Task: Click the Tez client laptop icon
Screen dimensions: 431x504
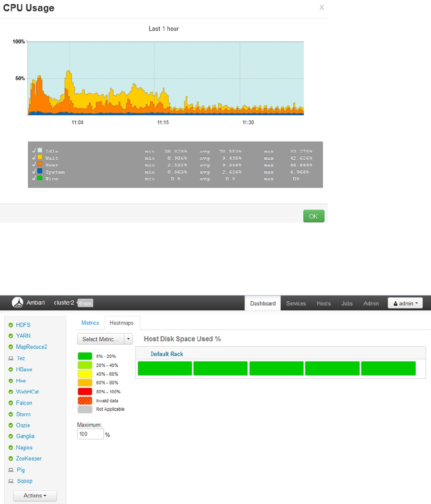Action: [11, 358]
